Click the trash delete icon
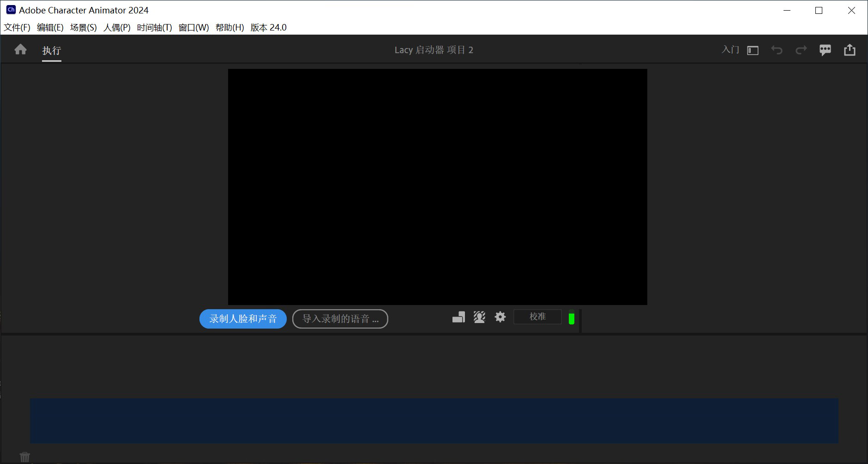 coord(25,457)
